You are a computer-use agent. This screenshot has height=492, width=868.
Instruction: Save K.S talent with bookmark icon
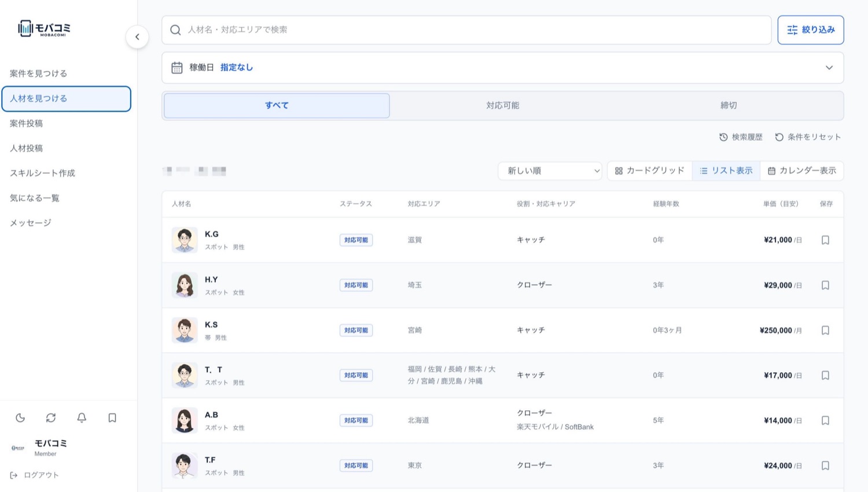[826, 331]
